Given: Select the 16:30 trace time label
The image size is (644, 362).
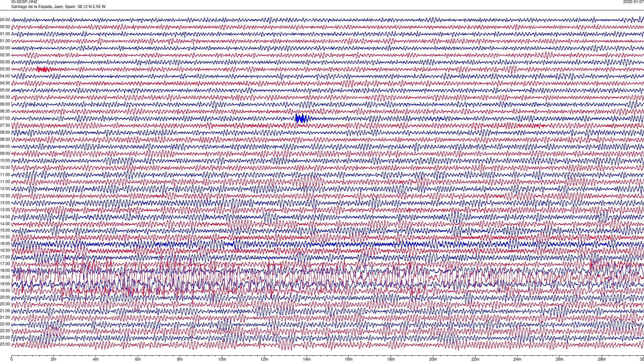Looking at the screenshot, I should tap(5, 250).
